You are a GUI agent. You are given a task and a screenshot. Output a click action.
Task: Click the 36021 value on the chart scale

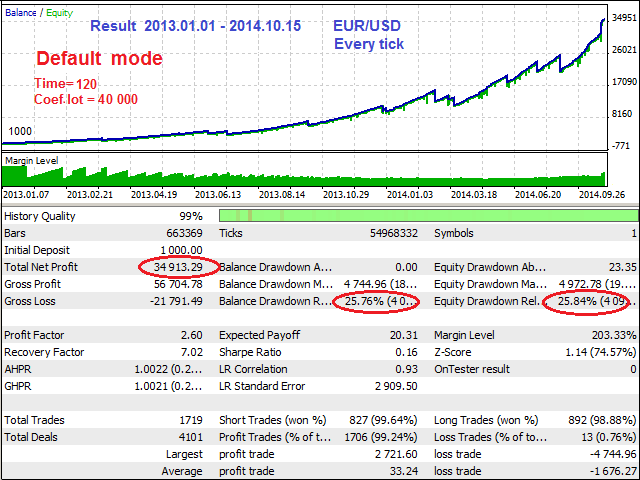pyautogui.click(x=622, y=49)
